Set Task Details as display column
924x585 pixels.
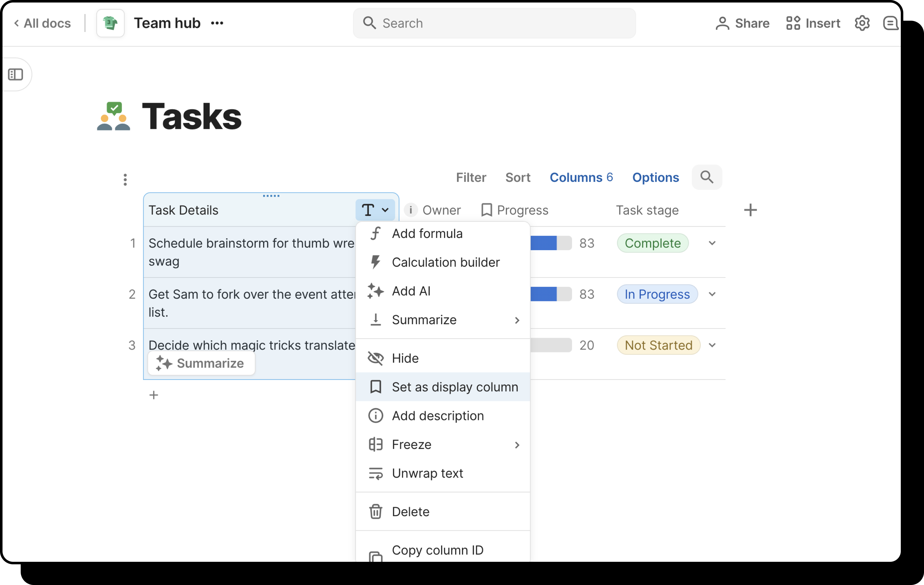click(x=455, y=387)
